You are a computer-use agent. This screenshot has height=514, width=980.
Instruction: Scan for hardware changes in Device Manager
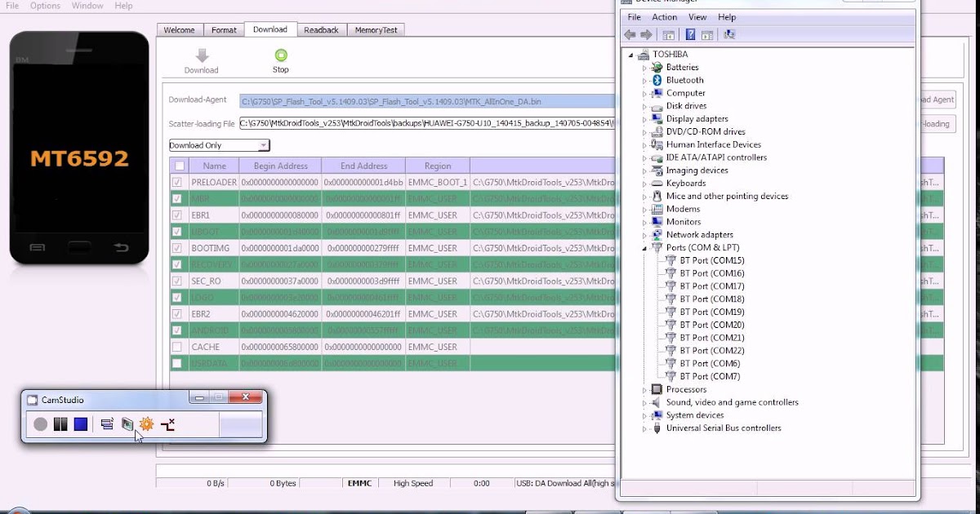coord(729,34)
